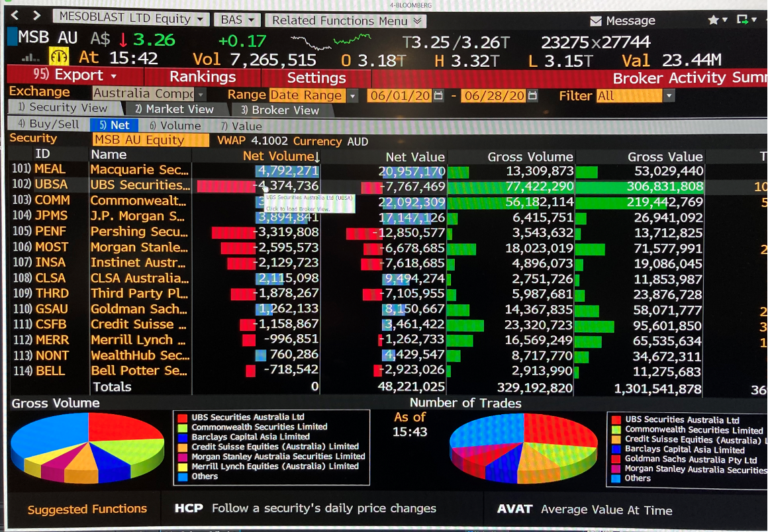Screen dimensions: 770x532
Task: Edit the MSB AU Equity security field
Action: (150, 140)
